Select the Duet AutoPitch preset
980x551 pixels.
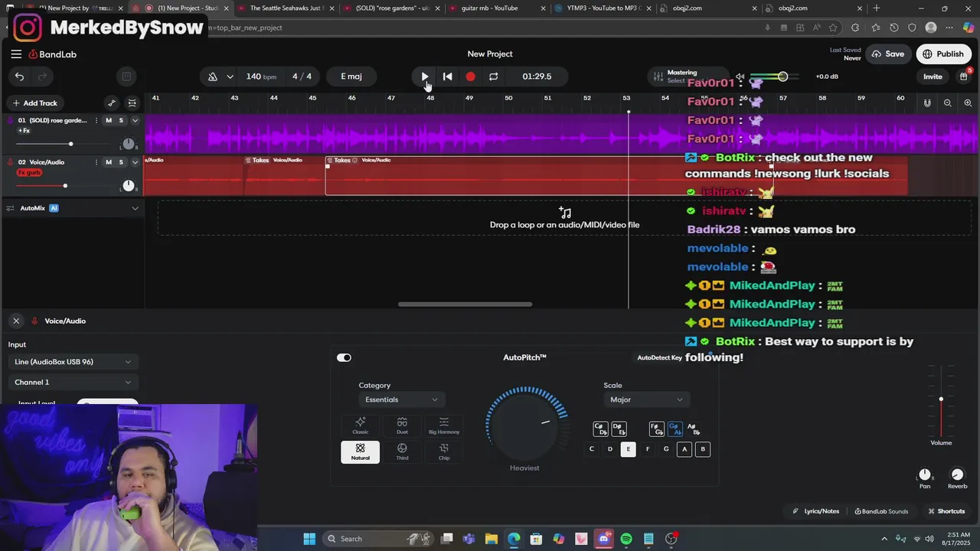click(402, 426)
